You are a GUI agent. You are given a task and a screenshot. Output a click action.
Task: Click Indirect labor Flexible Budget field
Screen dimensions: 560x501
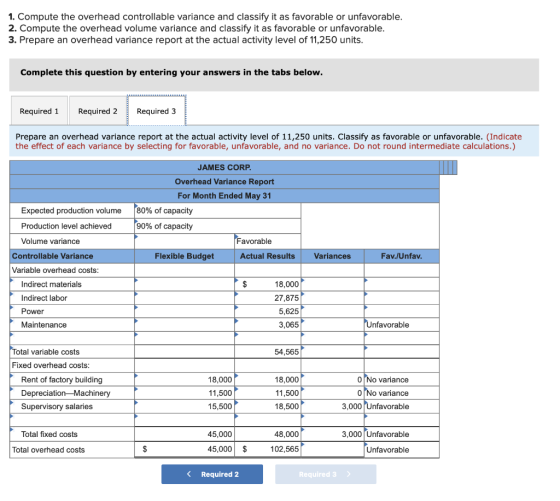pyautogui.click(x=184, y=298)
